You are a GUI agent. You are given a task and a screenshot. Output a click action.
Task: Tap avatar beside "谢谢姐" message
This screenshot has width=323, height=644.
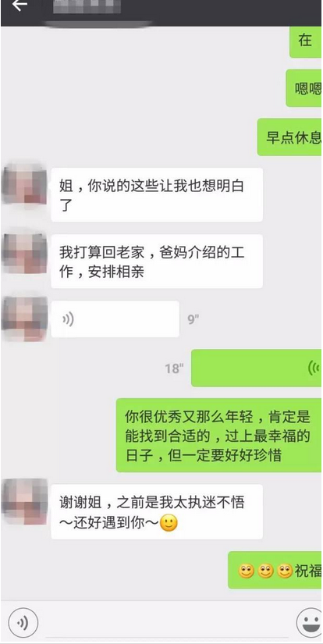coord(25,501)
